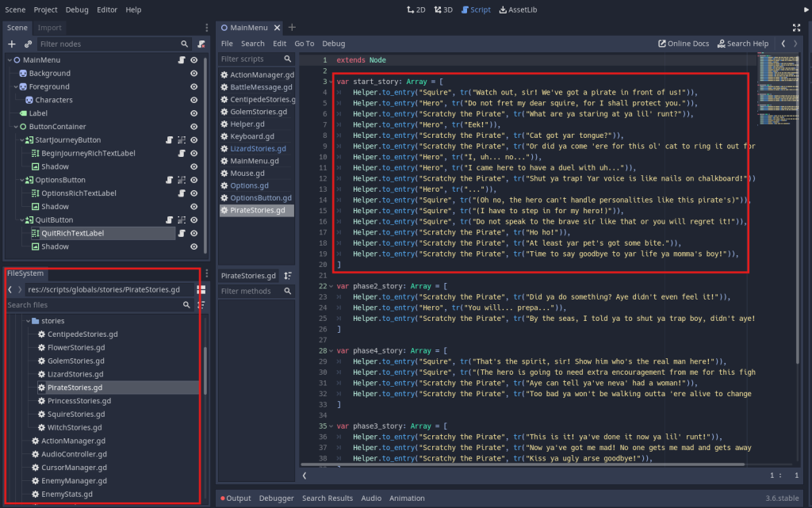Click the Search Help button

point(743,44)
